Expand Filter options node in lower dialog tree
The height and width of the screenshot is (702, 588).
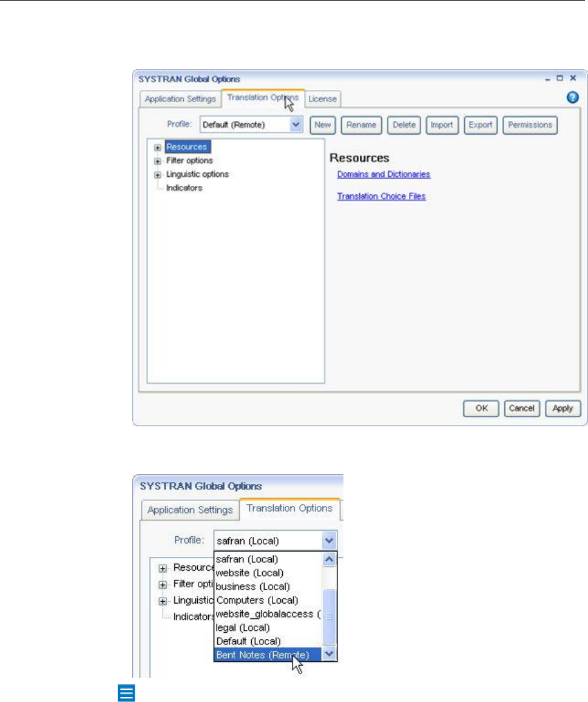pyautogui.click(x=163, y=585)
